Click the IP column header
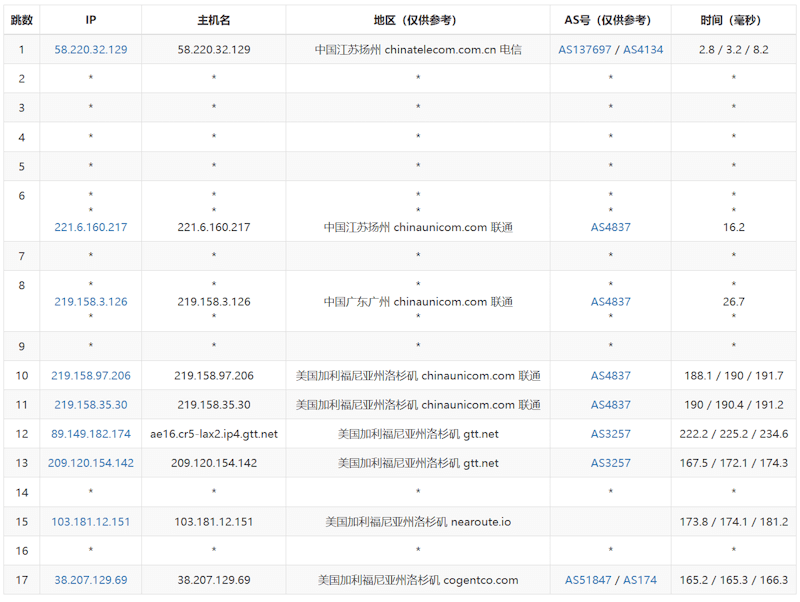800x602 pixels. pyautogui.click(x=91, y=20)
